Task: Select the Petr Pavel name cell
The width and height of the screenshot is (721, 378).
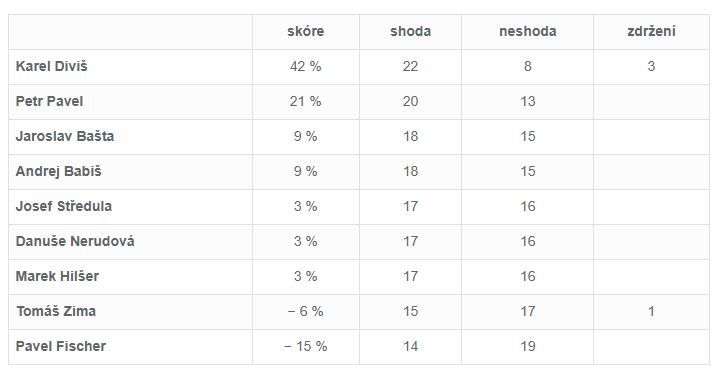Action: (x=131, y=102)
